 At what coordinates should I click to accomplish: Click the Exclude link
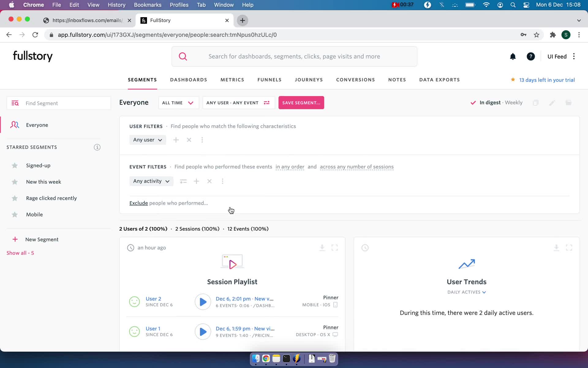138,203
